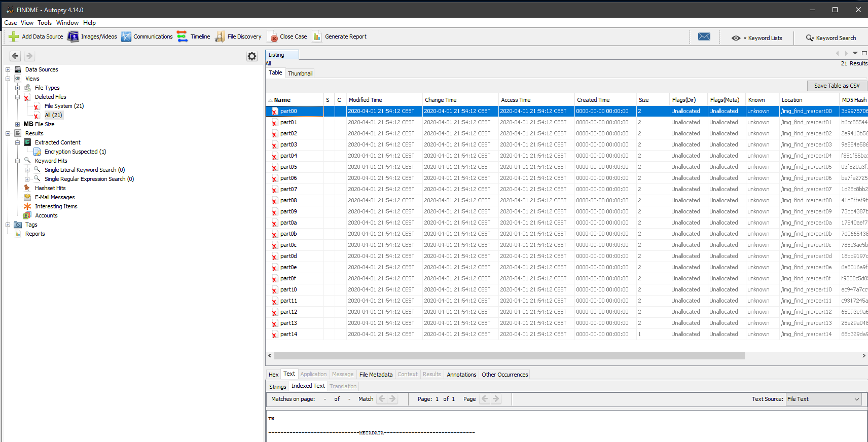Select the Encryption Suspected (1) item
The height and width of the screenshot is (442, 868).
(x=75, y=152)
